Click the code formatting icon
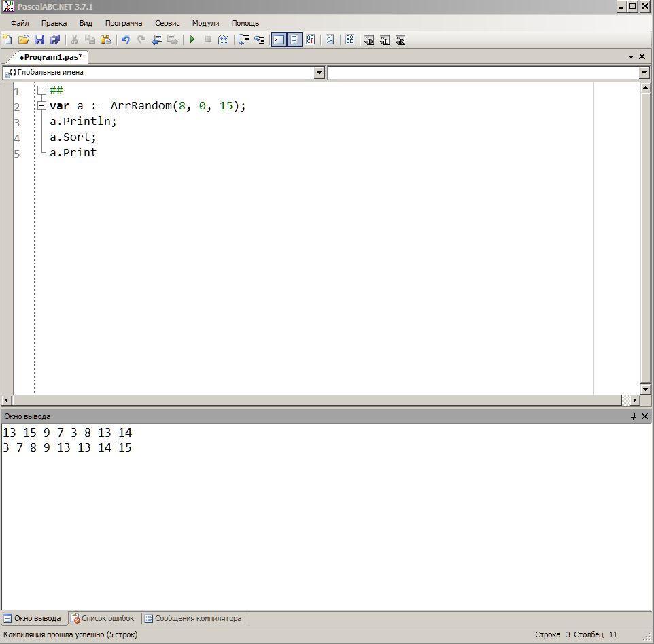654x644 pixels. click(x=330, y=39)
